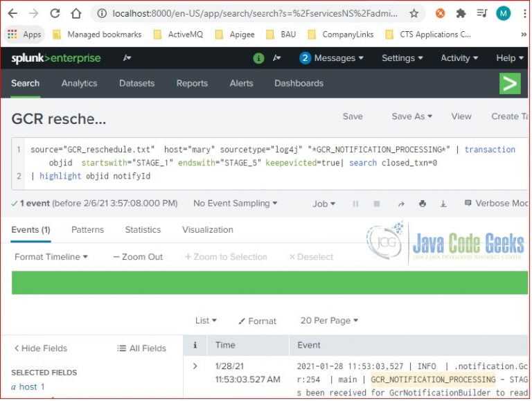Click the Format results button

(257, 321)
